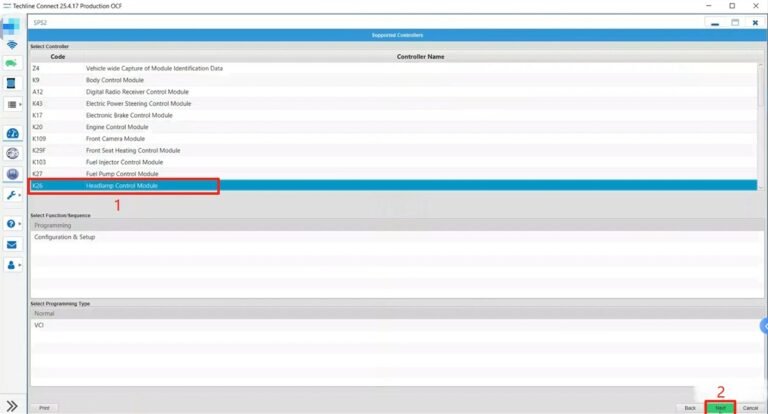Click the user account icon in sidebar

pyautogui.click(x=12, y=265)
